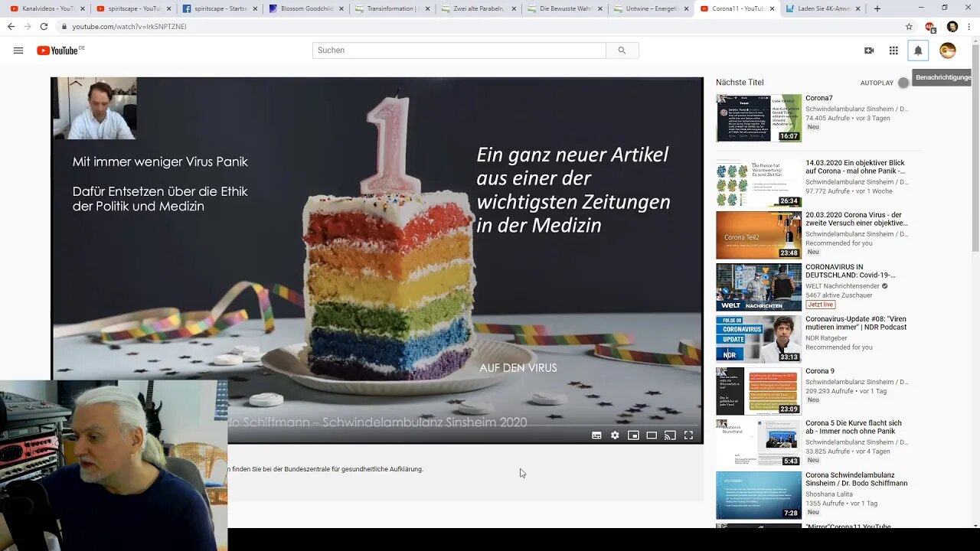The image size is (980, 551).
Task: Cast video to TV icon
Action: coord(670,435)
